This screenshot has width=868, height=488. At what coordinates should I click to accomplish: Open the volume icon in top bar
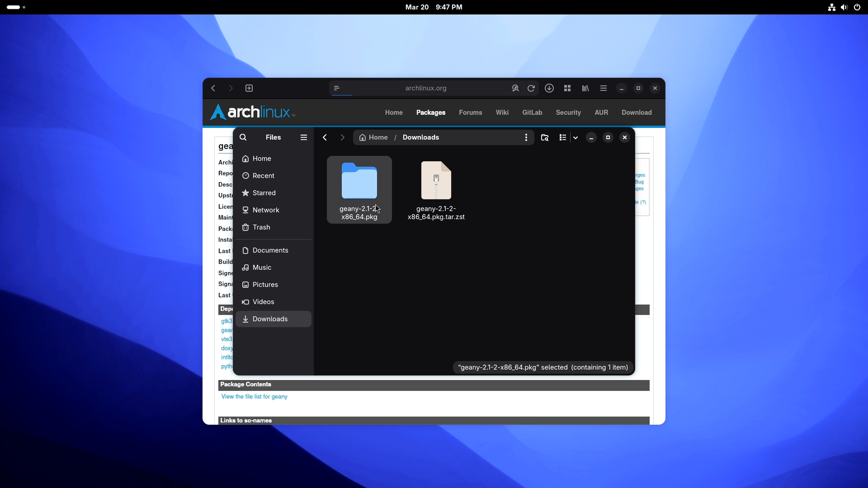844,7
